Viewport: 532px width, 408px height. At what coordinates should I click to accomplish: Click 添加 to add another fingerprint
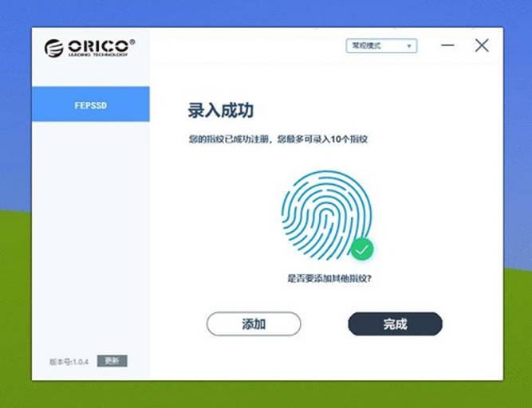pyautogui.click(x=254, y=324)
